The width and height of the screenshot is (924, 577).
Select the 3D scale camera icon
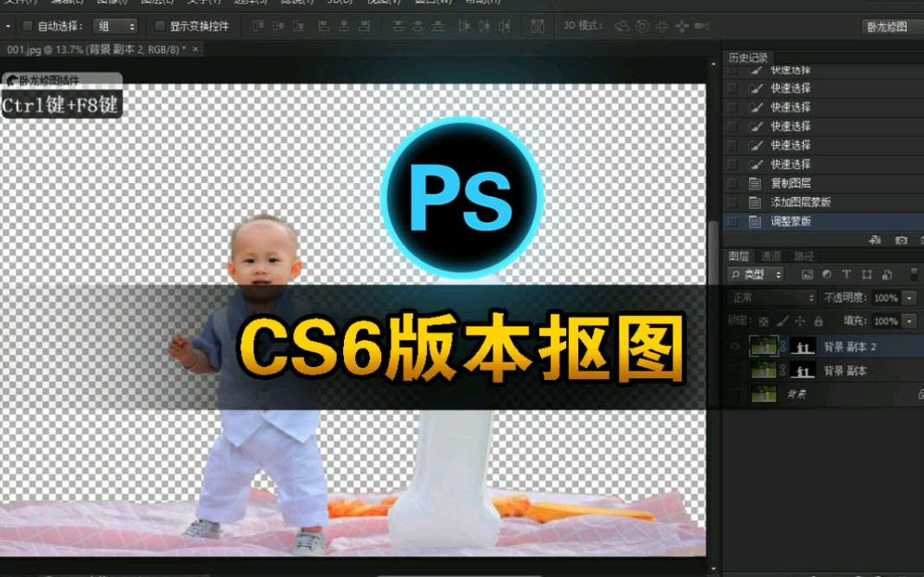[x=702, y=26]
